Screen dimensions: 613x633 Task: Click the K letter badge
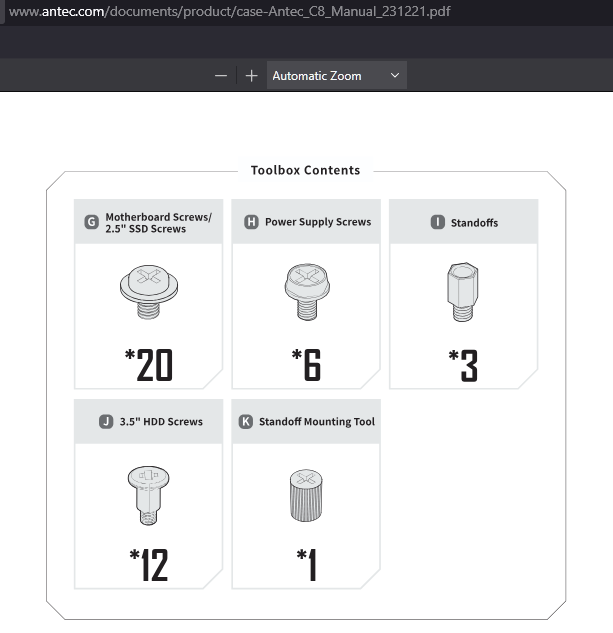[246, 421]
